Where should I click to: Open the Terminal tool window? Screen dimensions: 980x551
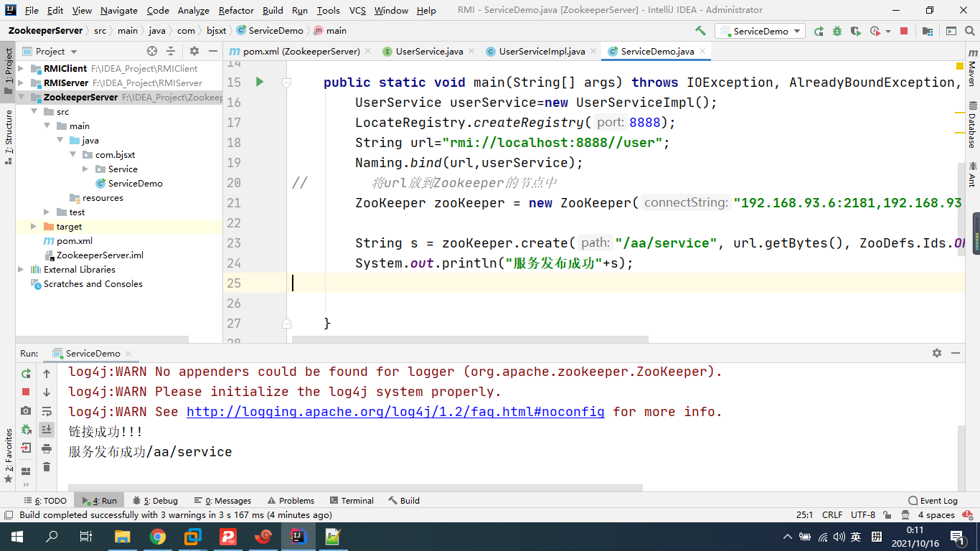click(x=352, y=500)
